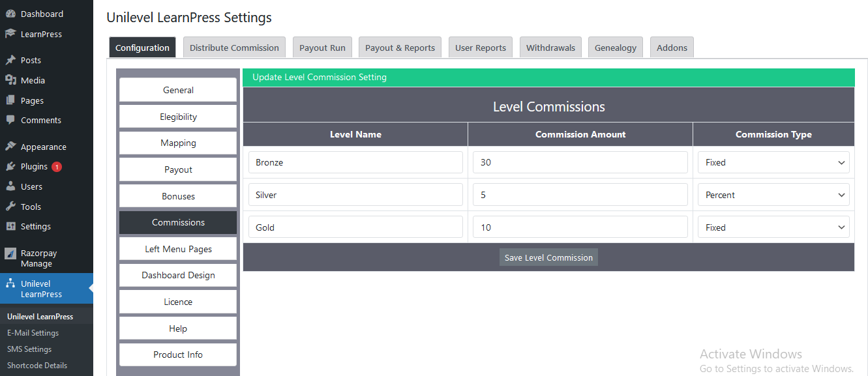Click the Comments bubble icon

(x=13, y=120)
